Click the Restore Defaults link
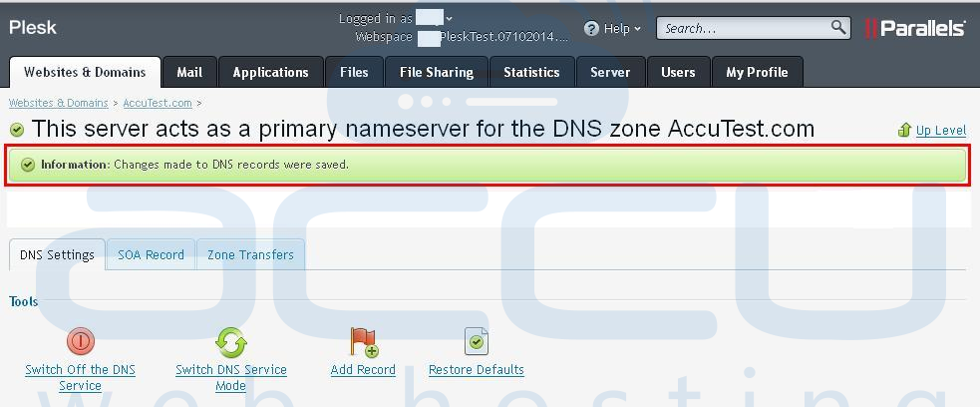This screenshot has width=980, height=407. pyautogui.click(x=477, y=369)
